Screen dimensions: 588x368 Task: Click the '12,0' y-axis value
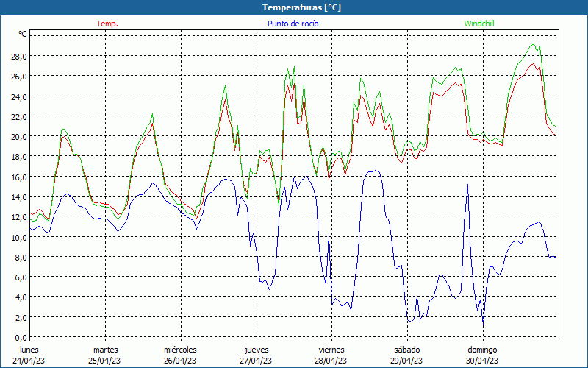19,217
